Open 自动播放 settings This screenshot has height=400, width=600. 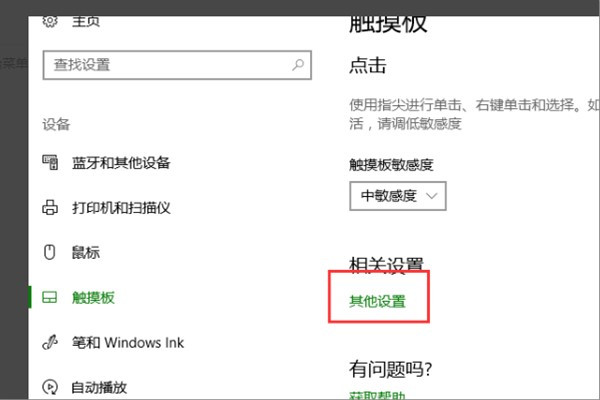99,387
